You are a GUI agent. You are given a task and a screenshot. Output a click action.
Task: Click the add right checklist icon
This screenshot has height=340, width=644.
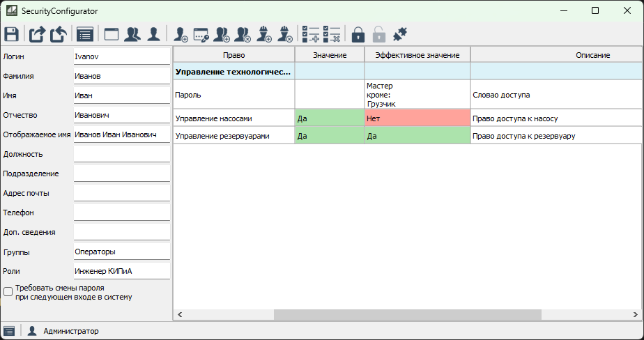309,34
